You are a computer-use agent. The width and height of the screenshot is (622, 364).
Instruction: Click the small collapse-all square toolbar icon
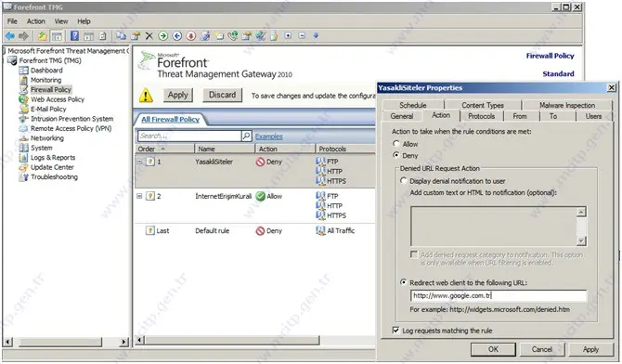[302, 35]
